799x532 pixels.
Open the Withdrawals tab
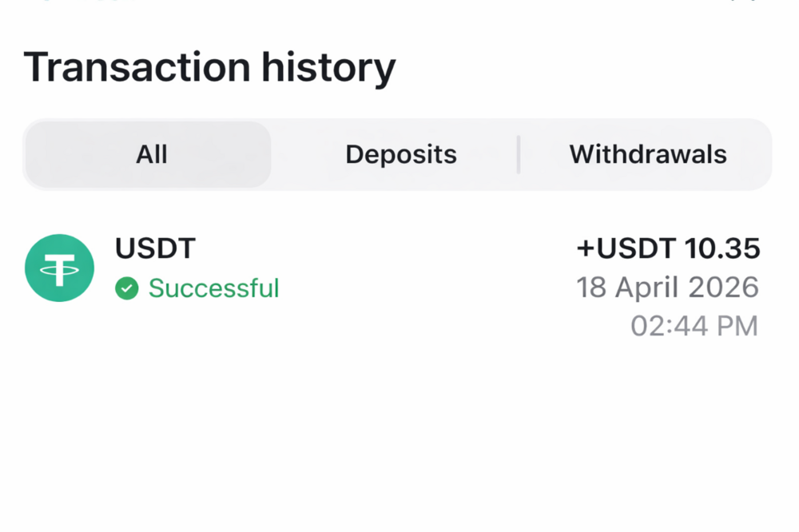point(647,154)
